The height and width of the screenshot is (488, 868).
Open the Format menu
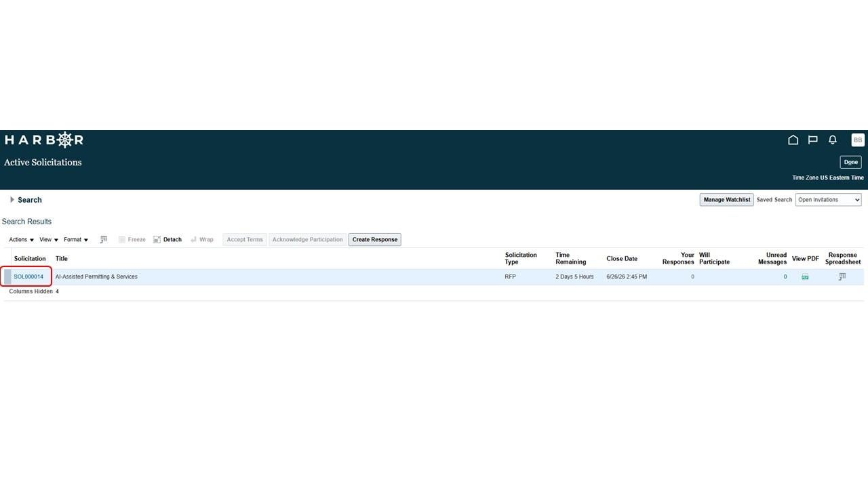76,239
